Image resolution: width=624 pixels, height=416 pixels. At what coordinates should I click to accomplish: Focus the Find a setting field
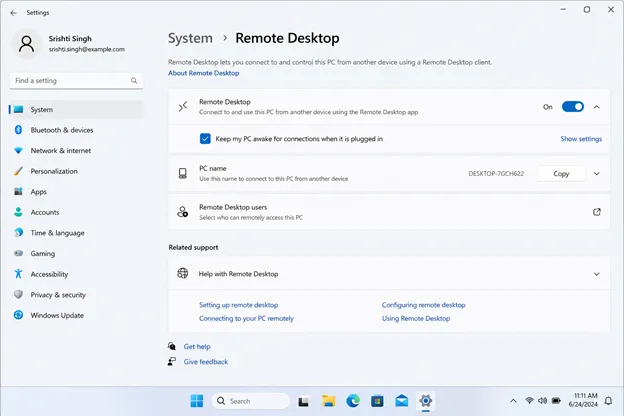pos(76,81)
